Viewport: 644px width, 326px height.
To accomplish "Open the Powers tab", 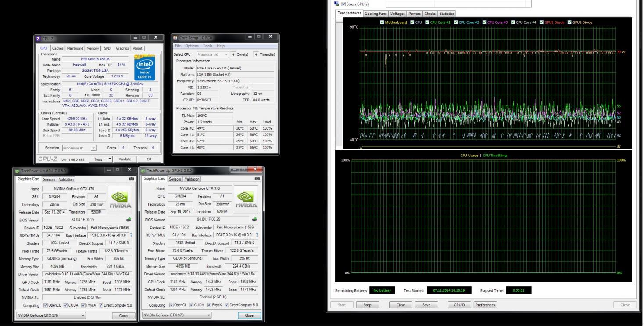I will pos(415,14).
